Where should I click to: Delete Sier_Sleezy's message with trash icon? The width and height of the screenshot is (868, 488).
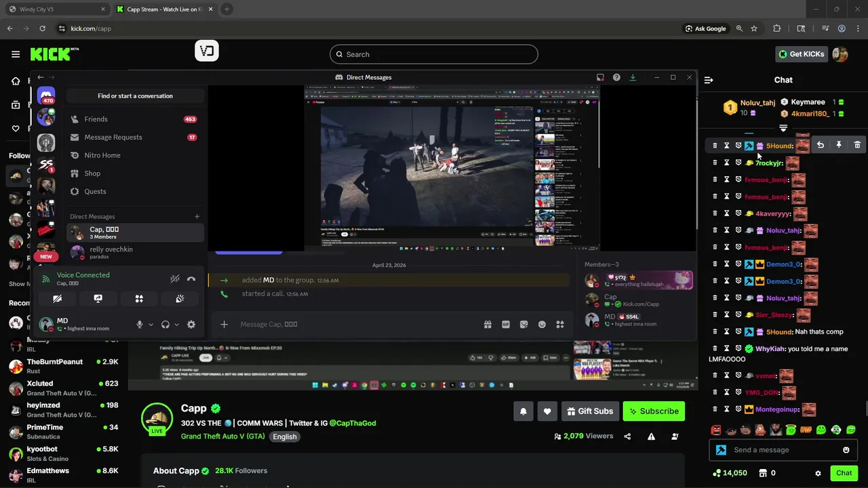pyautogui.click(x=715, y=314)
